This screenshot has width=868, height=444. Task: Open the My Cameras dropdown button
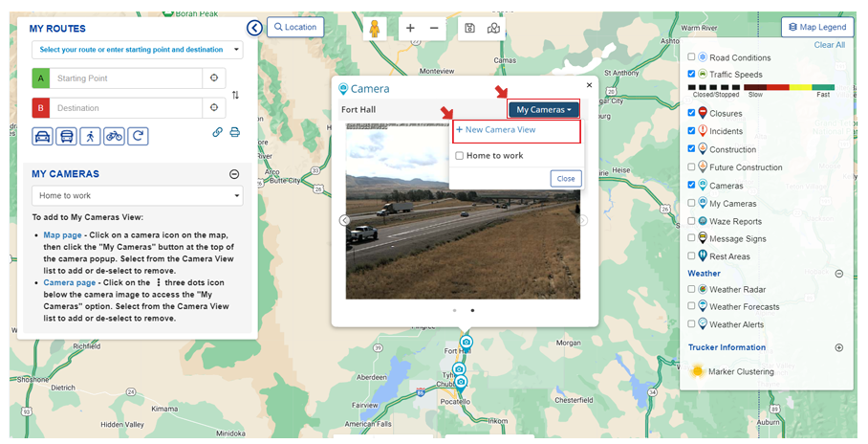543,110
